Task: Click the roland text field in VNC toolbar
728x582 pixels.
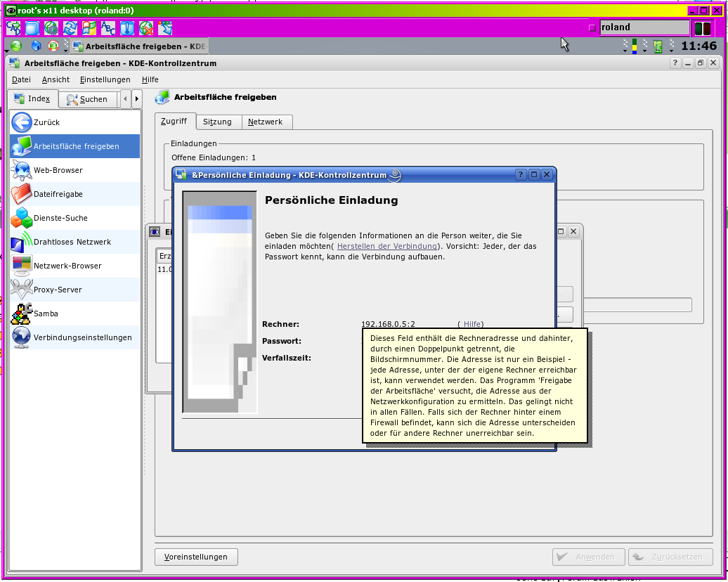Action: coord(644,27)
